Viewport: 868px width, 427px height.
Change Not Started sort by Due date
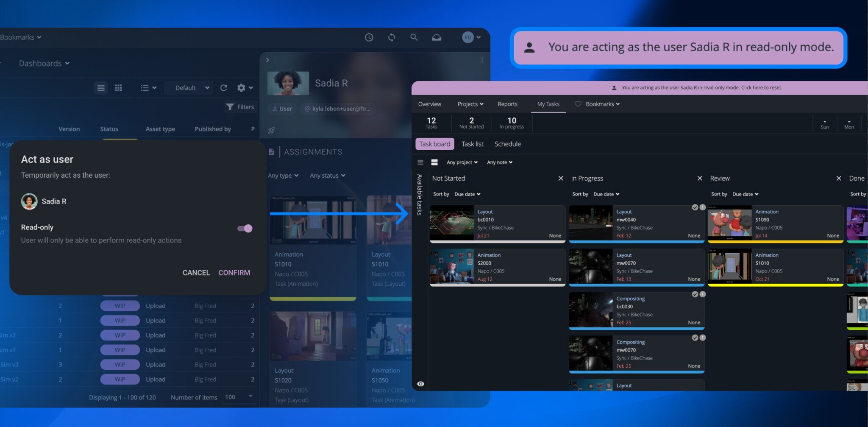tap(467, 194)
